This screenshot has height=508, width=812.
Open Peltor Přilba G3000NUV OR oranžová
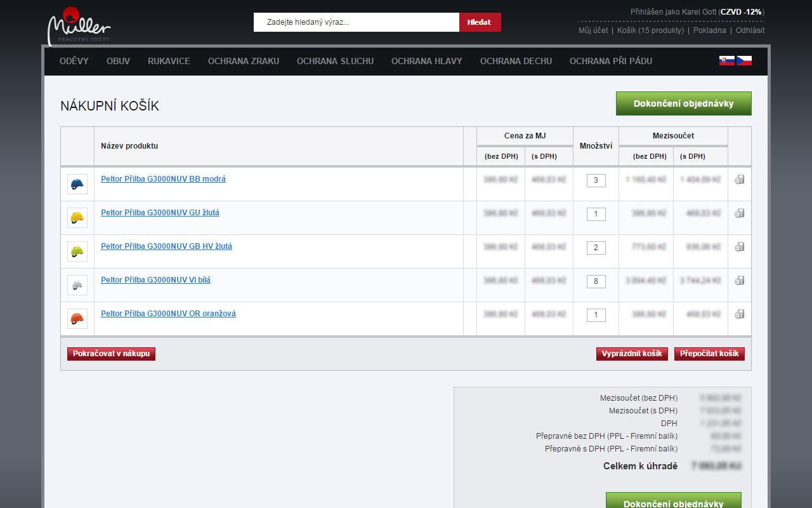point(168,314)
